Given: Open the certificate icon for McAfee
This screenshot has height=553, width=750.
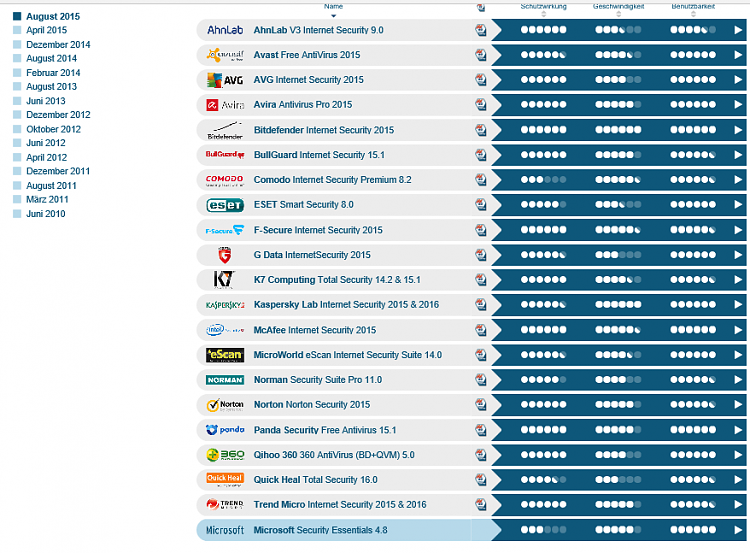Looking at the screenshot, I should (481, 330).
